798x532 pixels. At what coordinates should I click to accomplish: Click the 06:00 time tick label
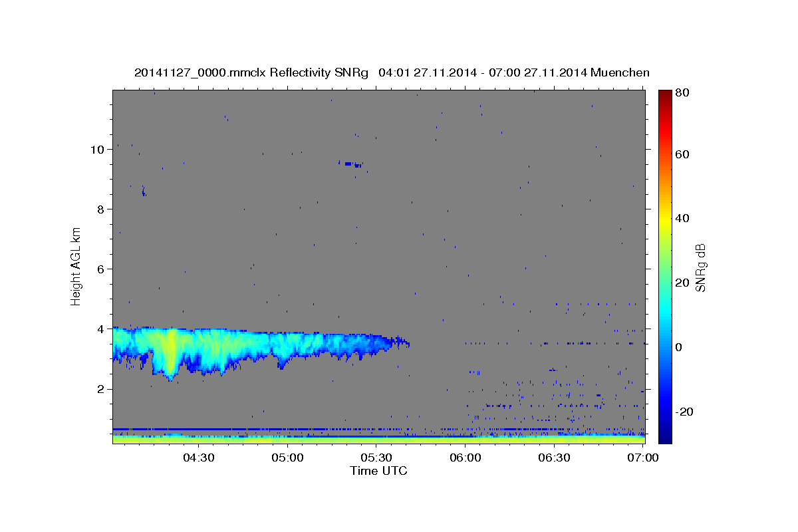coord(465,458)
